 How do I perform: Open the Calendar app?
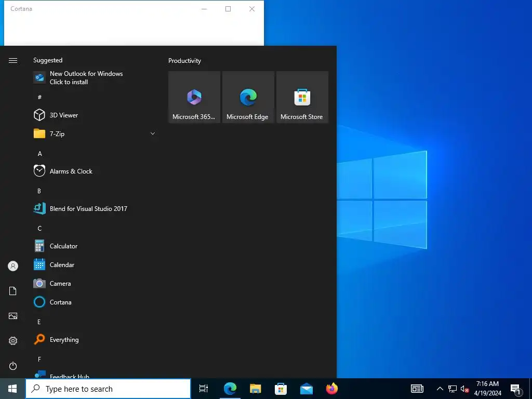tap(95, 264)
